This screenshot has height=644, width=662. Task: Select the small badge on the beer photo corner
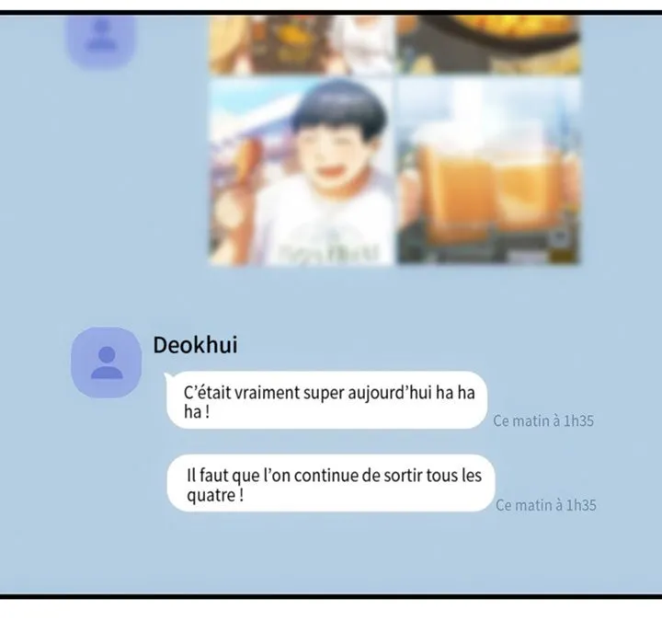561,239
